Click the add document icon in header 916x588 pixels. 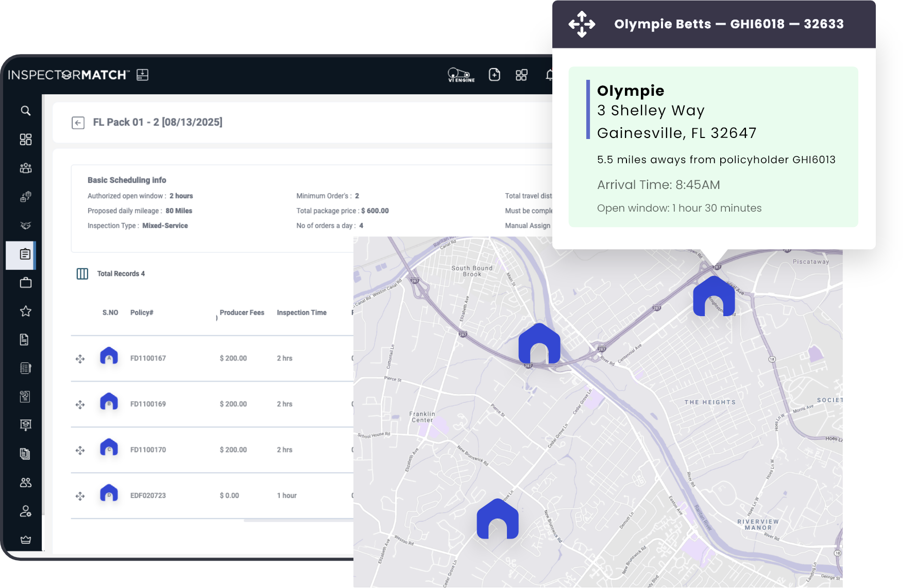(495, 75)
